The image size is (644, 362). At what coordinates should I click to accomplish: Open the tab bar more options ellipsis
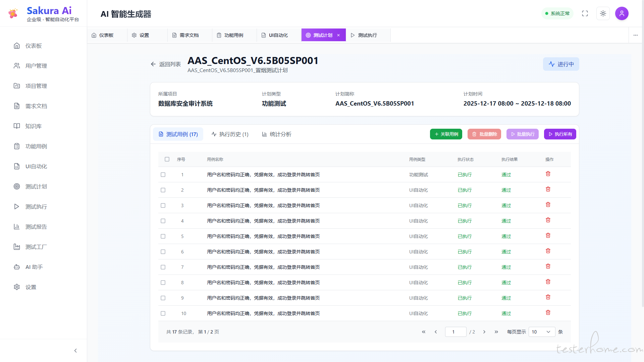pos(635,35)
